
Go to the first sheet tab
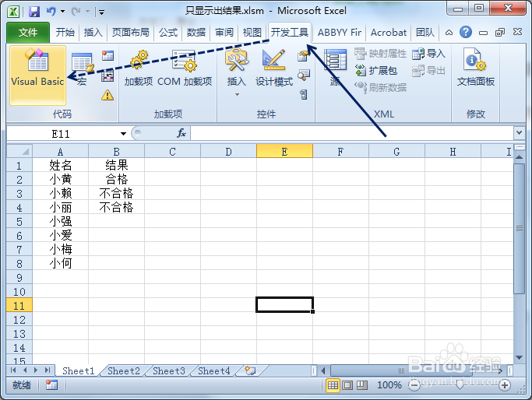tap(13, 370)
